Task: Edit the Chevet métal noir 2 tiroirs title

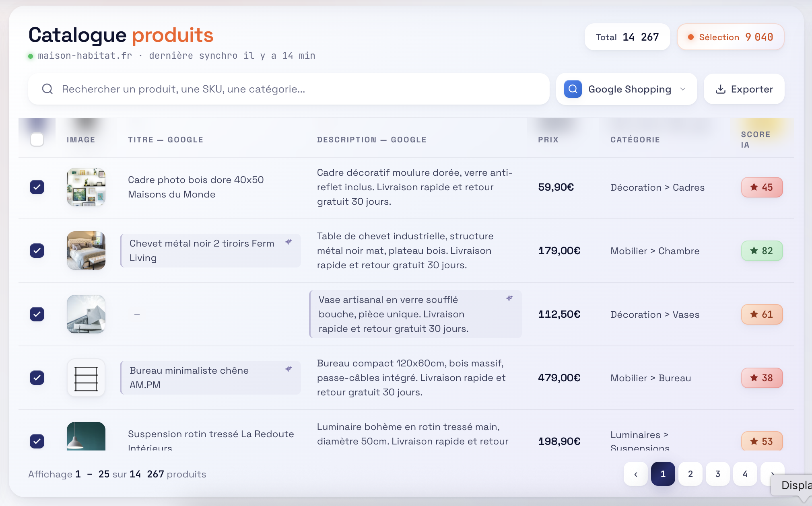Action: point(210,251)
